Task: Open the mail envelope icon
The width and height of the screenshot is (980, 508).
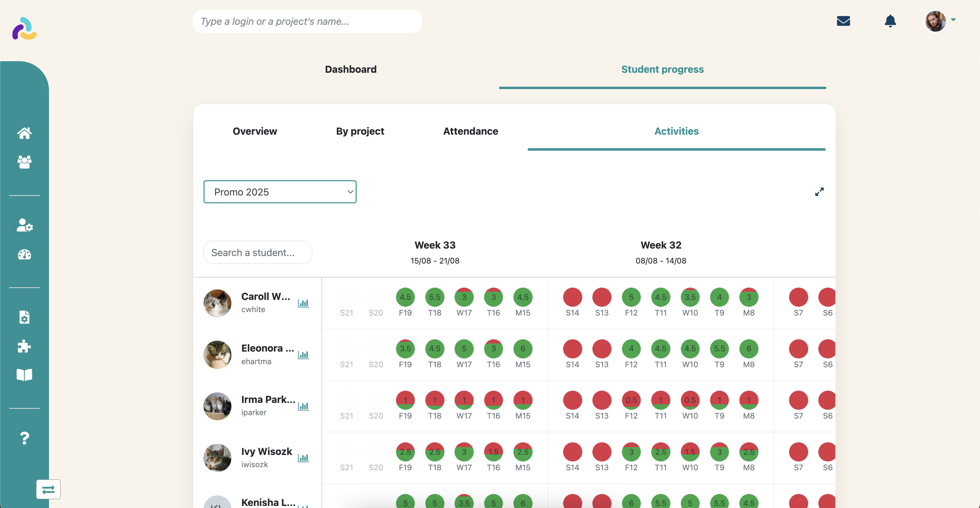Action: coord(844,21)
